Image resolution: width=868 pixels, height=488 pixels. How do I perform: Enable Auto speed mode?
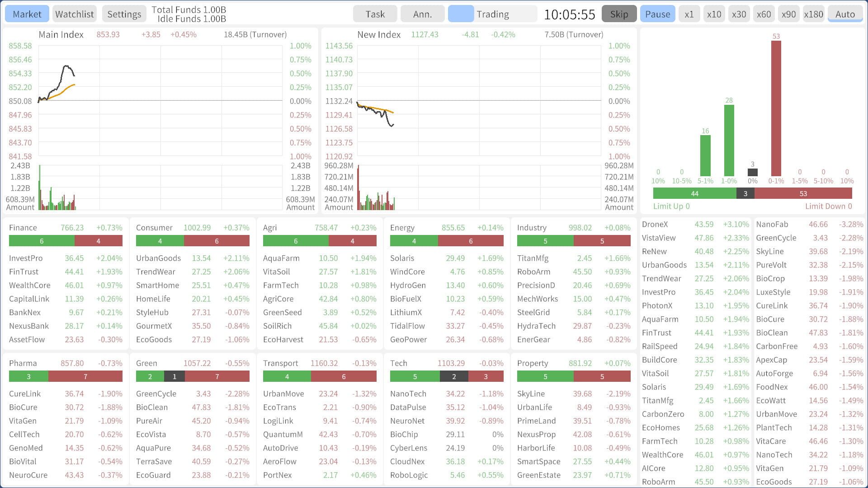(x=844, y=14)
